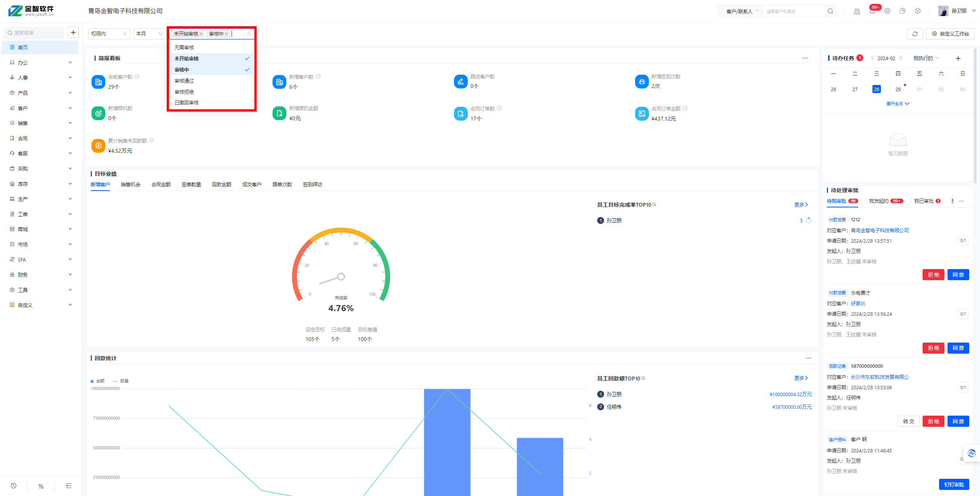Uncheck 未开始审核 in dropdown list
The width and height of the screenshot is (980, 496).
point(212,59)
